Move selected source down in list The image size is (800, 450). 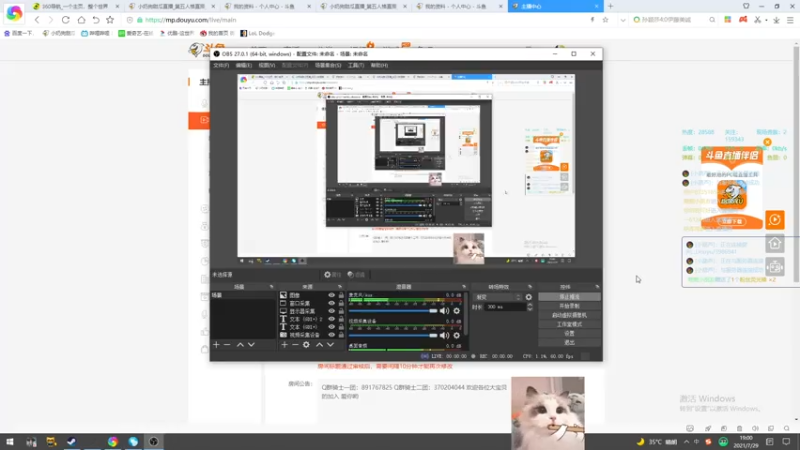point(331,345)
